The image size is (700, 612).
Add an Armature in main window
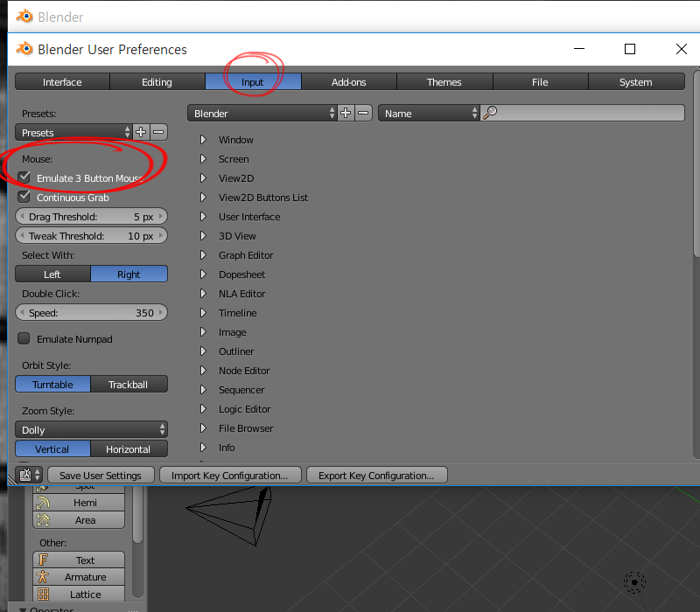79,577
